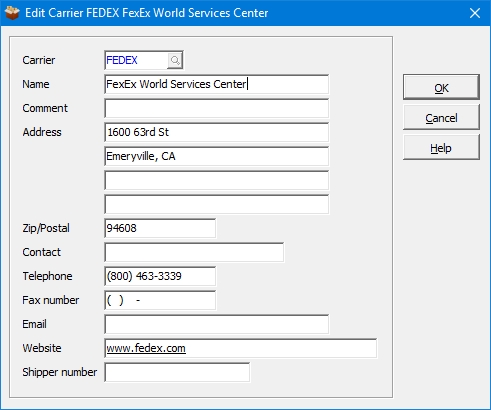Close the Edit Carrier dialog
The height and width of the screenshot is (410, 491).
pyautogui.click(x=475, y=13)
